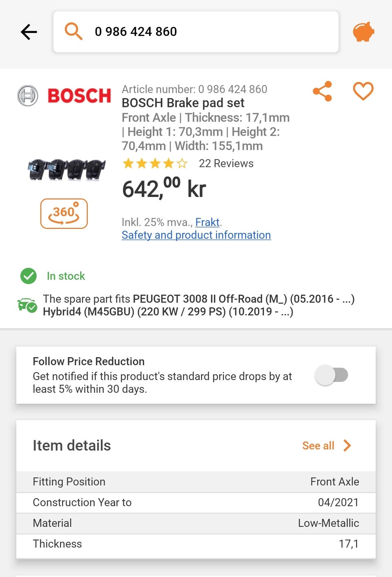Expand Item details with See all

[318, 445]
